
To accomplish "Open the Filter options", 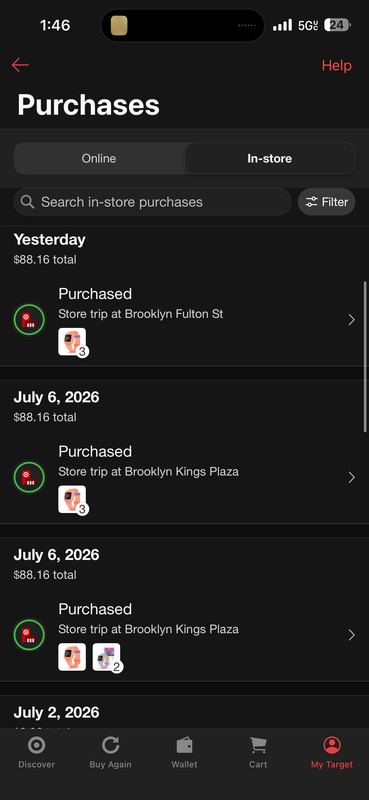I will (x=327, y=202).
